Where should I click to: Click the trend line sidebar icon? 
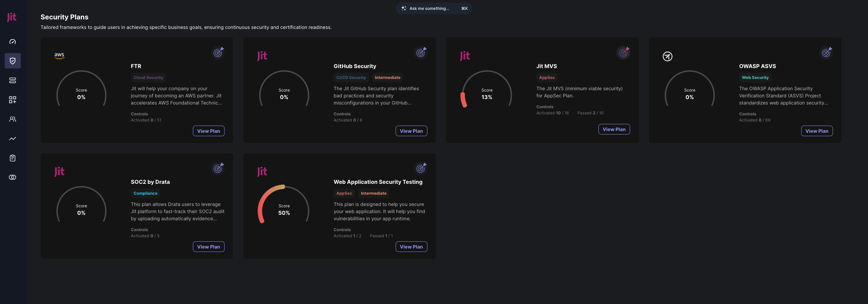[x=13, y=139]
